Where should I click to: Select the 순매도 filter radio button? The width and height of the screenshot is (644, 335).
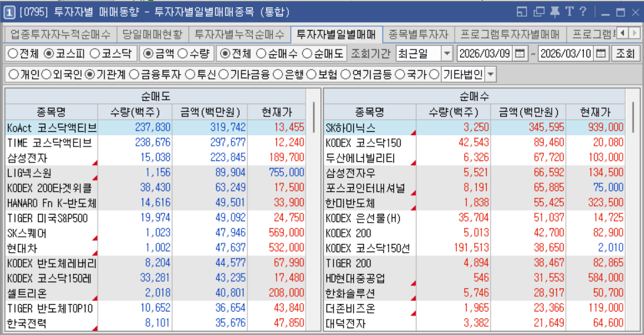[307, 53]
